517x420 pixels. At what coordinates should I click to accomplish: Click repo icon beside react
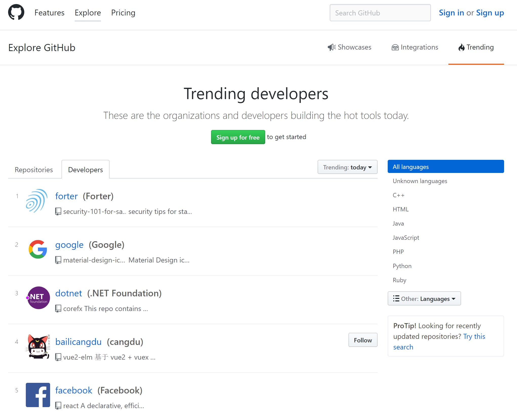click(58, 406)
